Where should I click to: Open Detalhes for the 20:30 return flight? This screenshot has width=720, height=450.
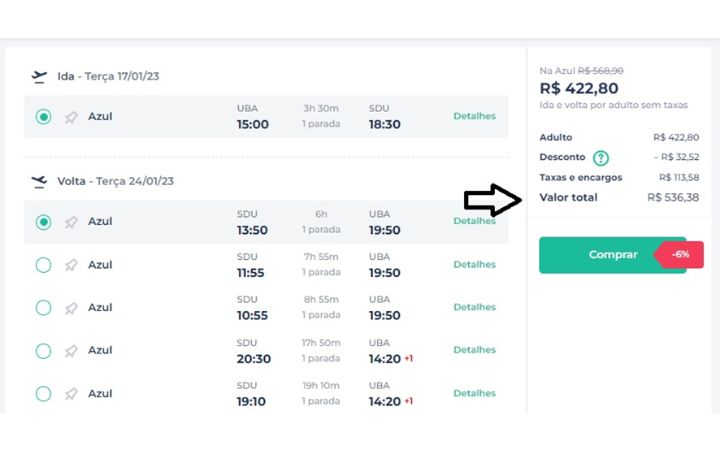coord(474,350)
